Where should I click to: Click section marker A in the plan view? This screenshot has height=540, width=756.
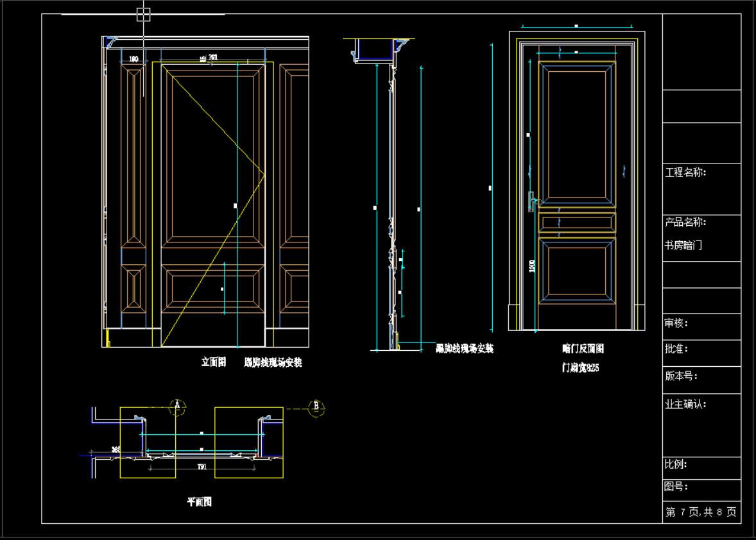click(x=177, y=407)
